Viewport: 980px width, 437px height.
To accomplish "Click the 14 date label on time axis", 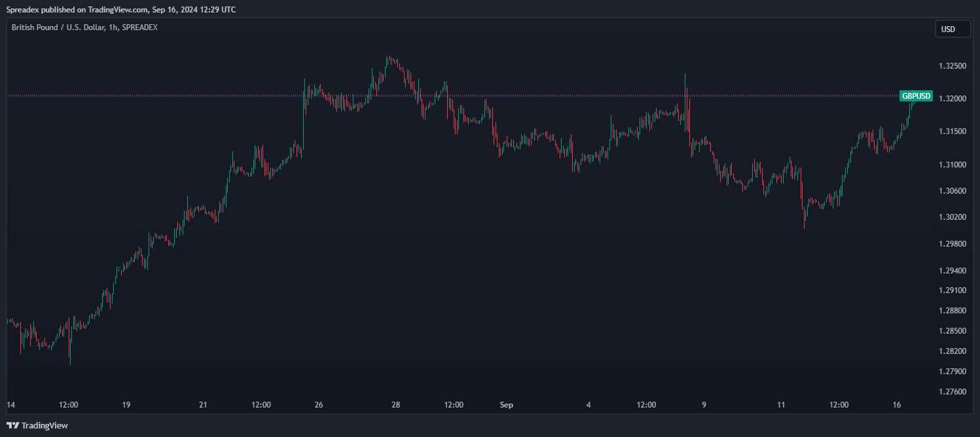I will click(10, 406).
